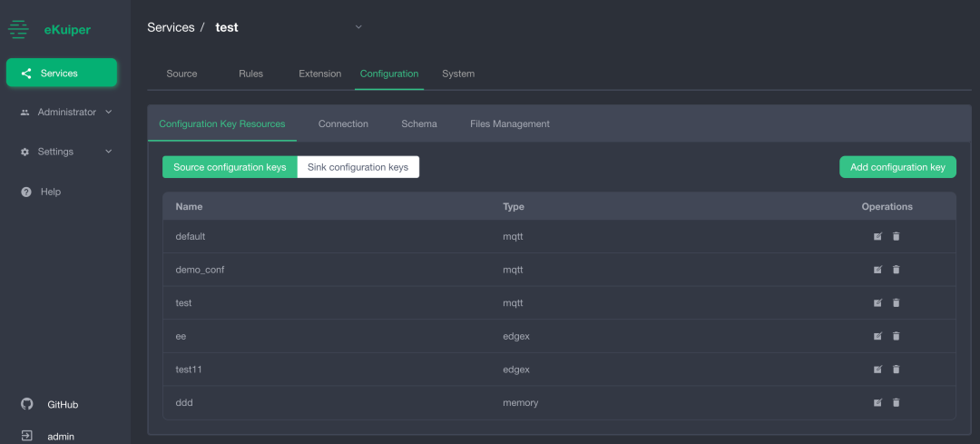The image size is (980, 444).
Task: Open the test service dropdown
Action: click(358, 27)
